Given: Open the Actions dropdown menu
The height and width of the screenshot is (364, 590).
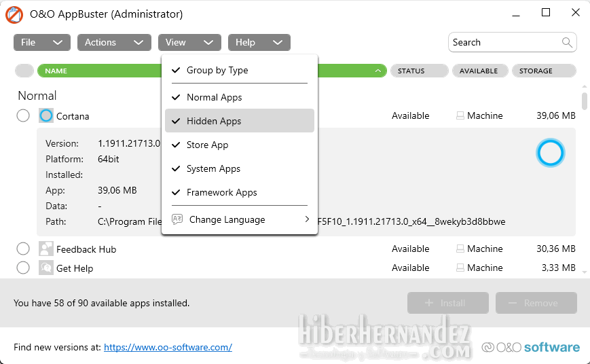Looking at the screenshot, I should (x=114, y=42).
